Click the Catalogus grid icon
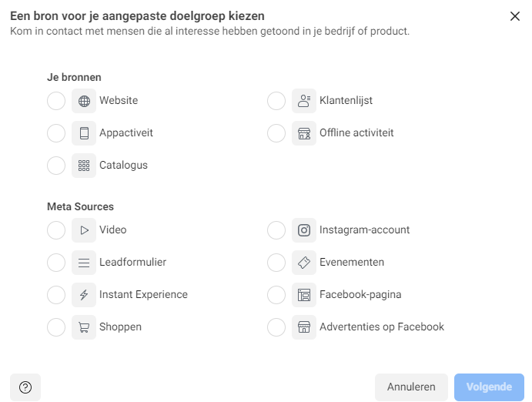532x402 pixels. (84, 166)
